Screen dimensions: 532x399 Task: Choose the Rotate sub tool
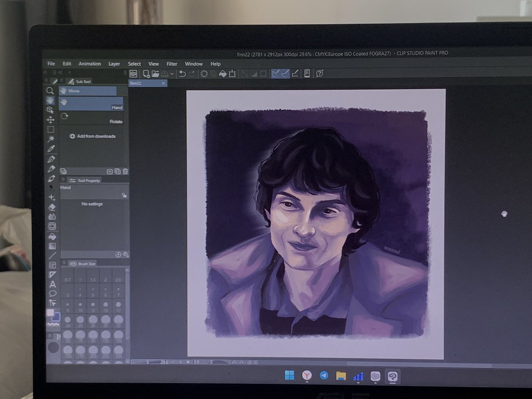(91, 118)
